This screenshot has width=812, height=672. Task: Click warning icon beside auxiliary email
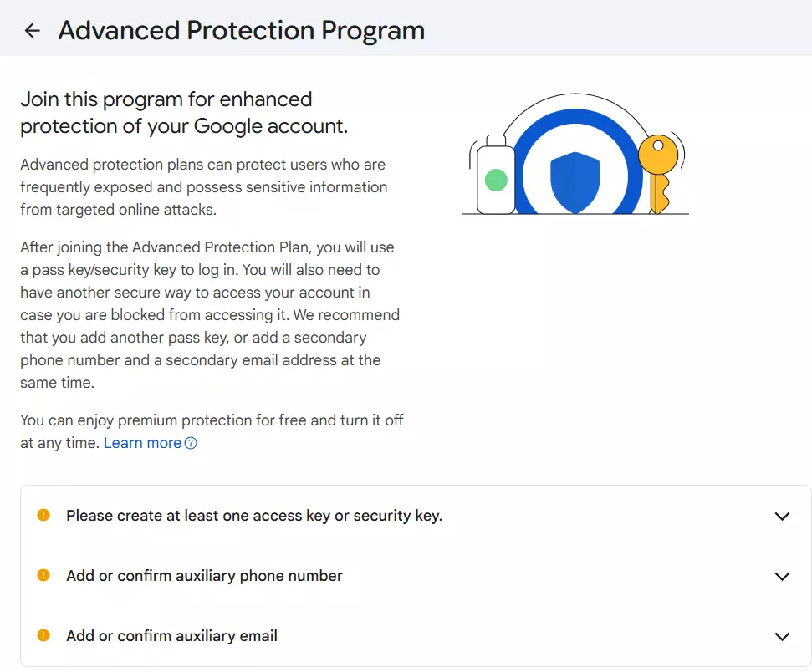pyautogui.click(x=43, y=635)
